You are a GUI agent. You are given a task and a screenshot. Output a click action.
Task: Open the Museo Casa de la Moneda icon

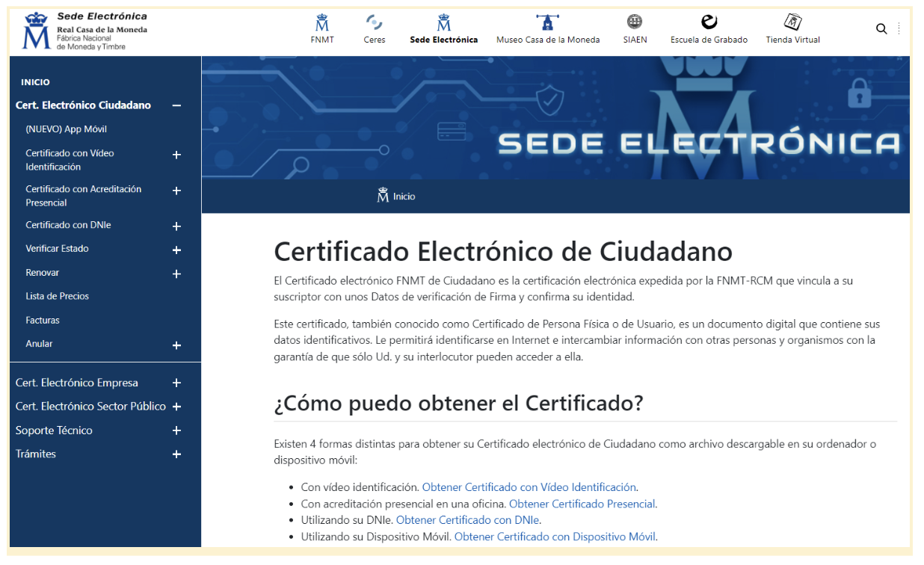click(548, 22)
